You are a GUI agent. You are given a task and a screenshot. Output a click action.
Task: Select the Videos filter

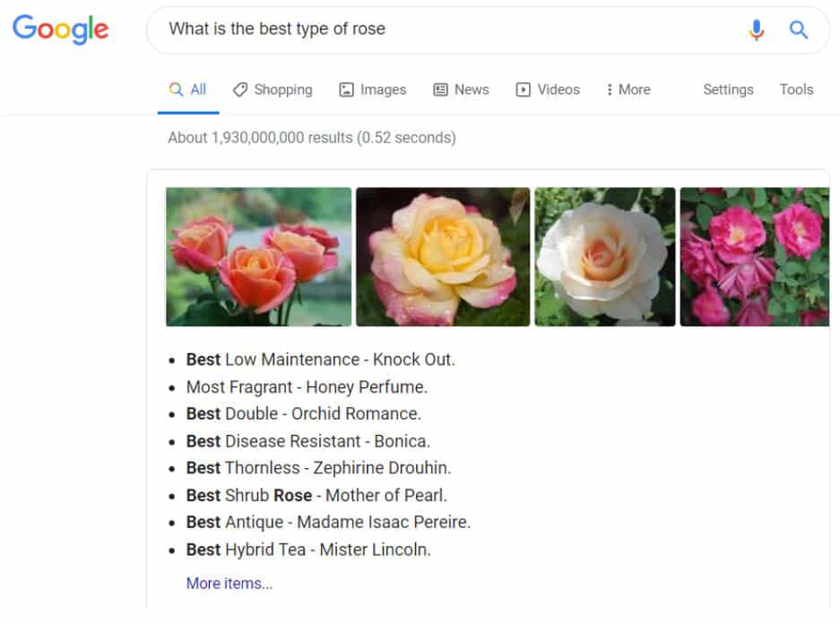(548, 90)
